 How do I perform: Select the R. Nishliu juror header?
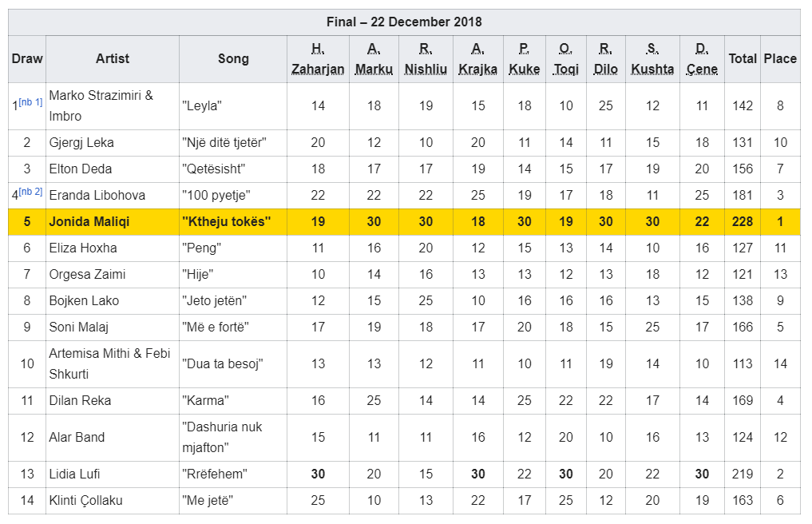coord(426,59)
